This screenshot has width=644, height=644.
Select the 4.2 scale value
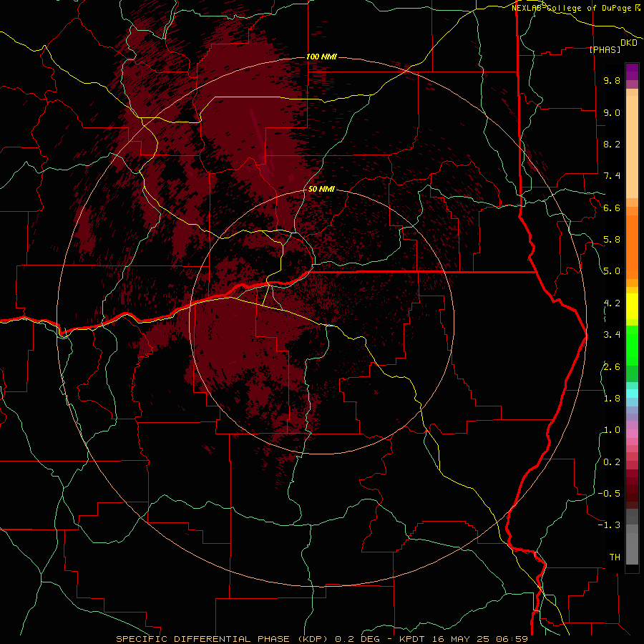612,303
